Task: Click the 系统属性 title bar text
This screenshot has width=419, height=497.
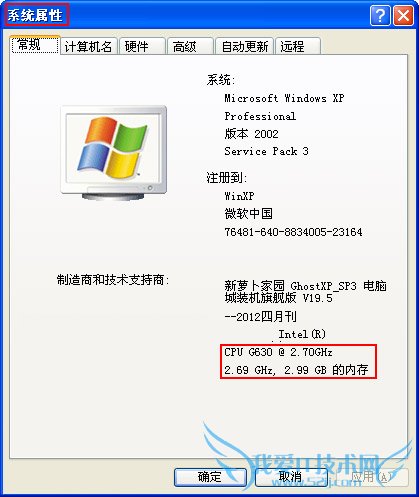Action: [x=35, y=15]
